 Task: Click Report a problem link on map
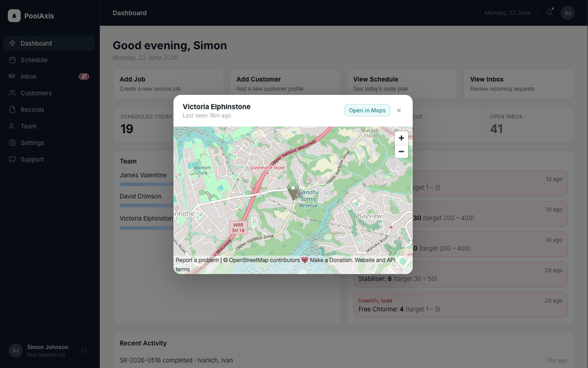(197, 260)
